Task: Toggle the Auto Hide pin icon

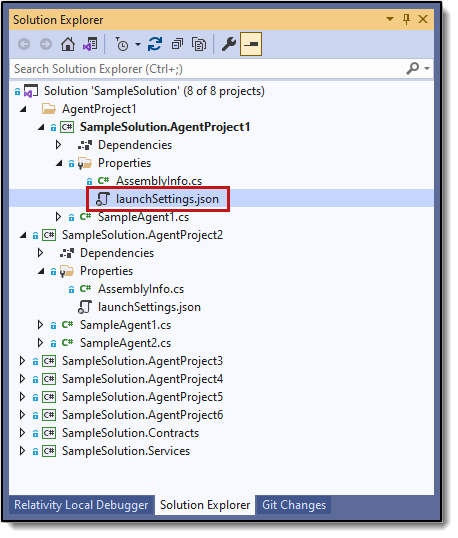Action: click(407, 19)
